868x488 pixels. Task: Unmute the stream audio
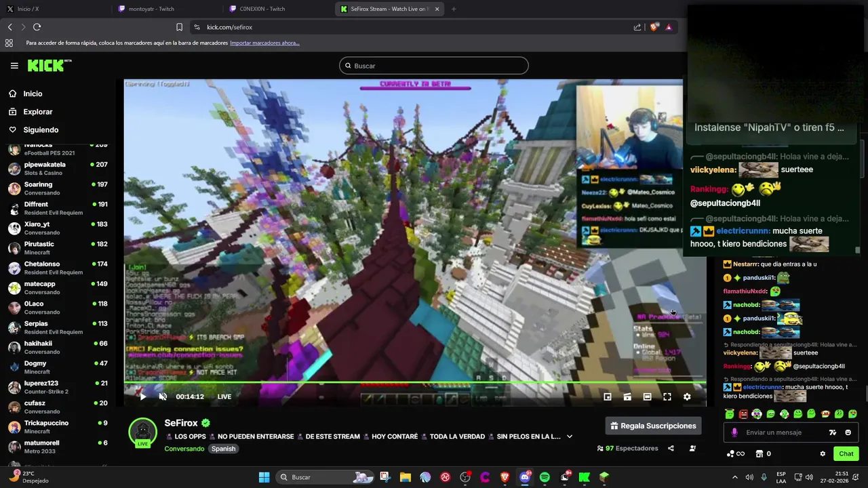(x=163, y=396)
